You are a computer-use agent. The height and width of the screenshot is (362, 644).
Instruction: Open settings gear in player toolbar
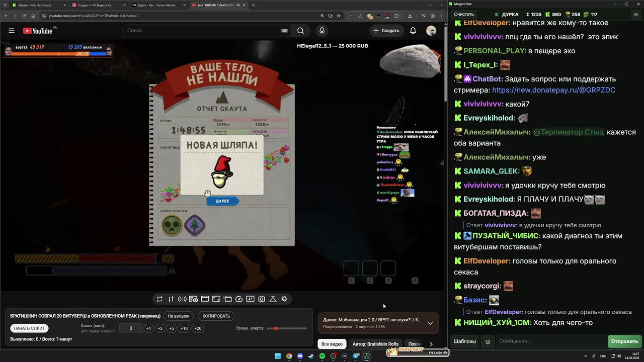[284, 299]
